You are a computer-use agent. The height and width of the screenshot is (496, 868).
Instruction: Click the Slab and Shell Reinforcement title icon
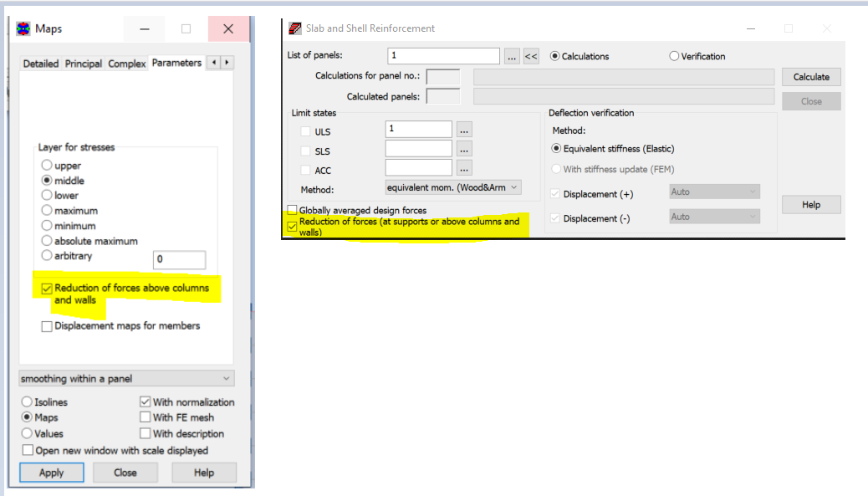294,28
